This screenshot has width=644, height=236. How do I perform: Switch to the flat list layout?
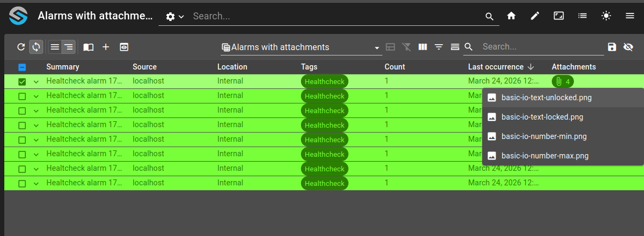[55, 47]
